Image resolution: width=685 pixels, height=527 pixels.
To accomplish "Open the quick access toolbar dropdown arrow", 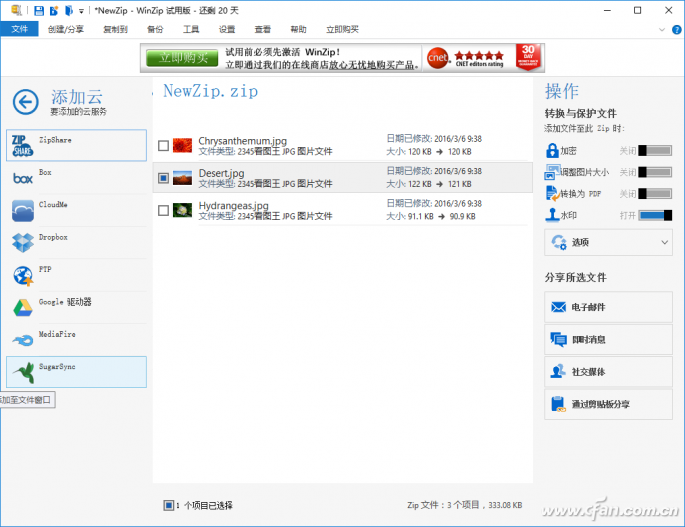I will (x=81, y=11).
